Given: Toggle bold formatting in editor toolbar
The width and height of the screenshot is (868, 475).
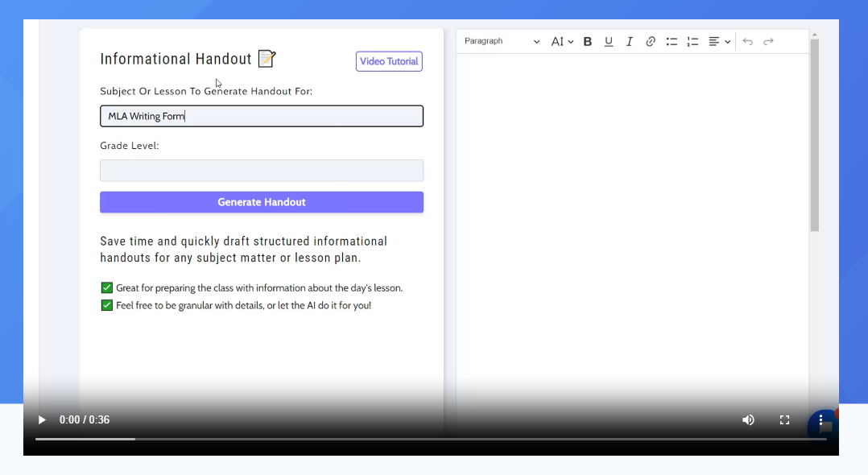Looking at the screenshot, I should (588, 42).
